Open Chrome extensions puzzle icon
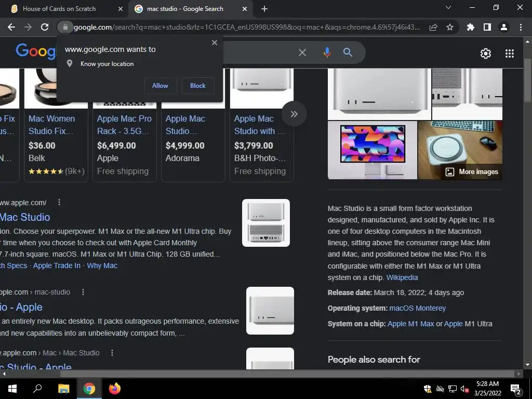 (x=471, y=27)
